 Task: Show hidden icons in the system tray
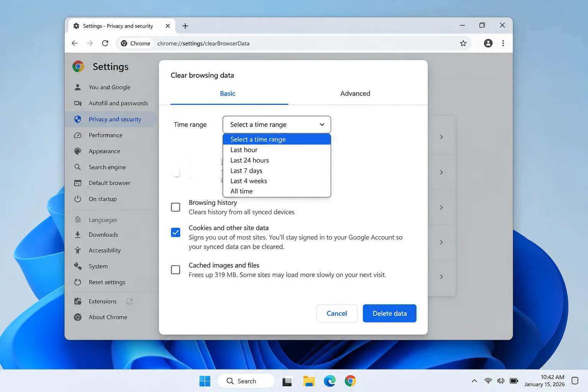(474, 381)
